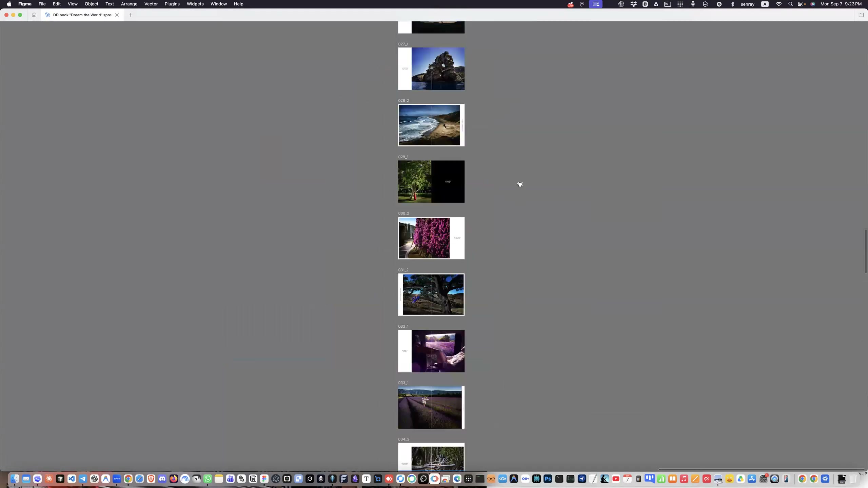Open a new Figma tab with plus
868x488 pixels.
point(131,15)
